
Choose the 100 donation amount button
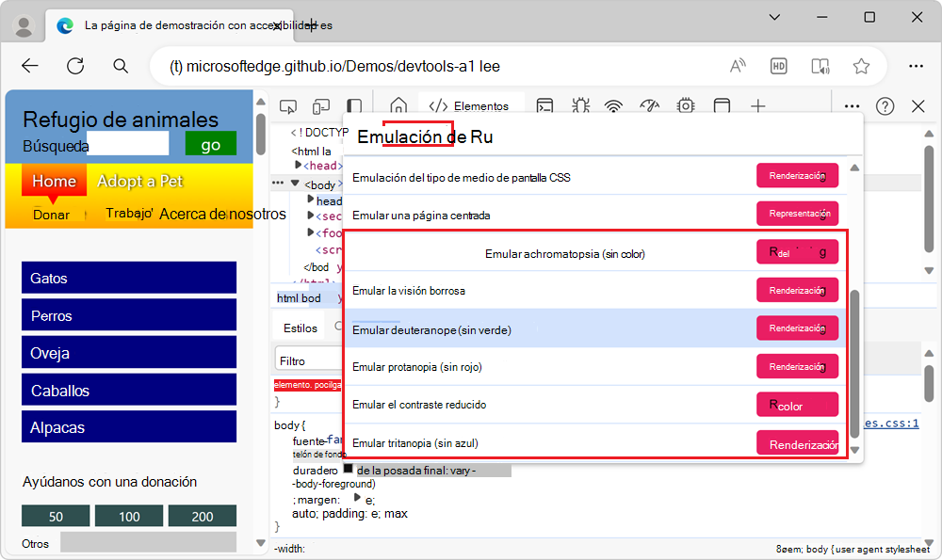coord(128,516)
